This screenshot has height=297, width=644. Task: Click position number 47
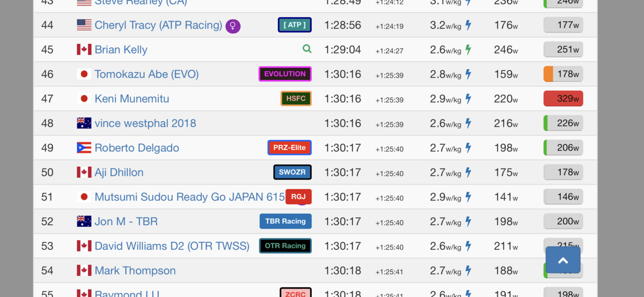(x=47, y=99)
